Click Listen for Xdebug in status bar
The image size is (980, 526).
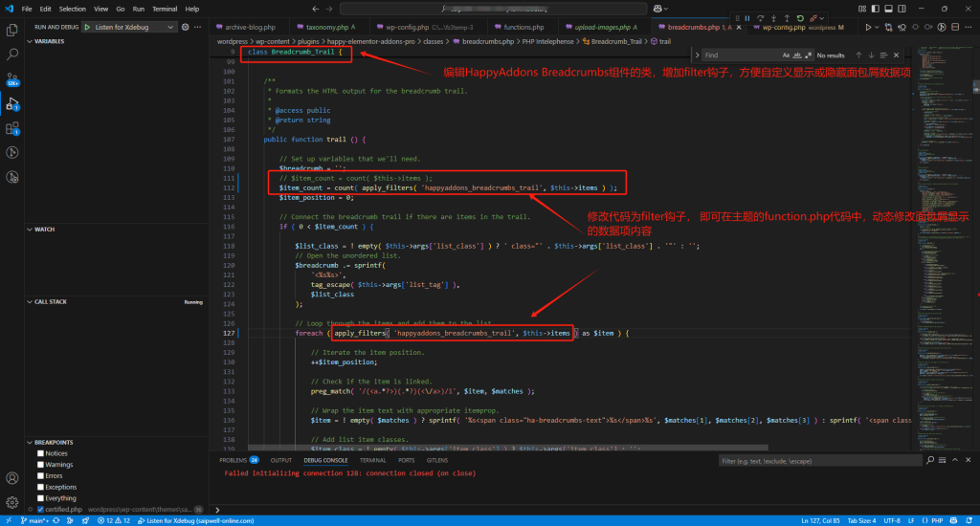(x=195, y=520)
